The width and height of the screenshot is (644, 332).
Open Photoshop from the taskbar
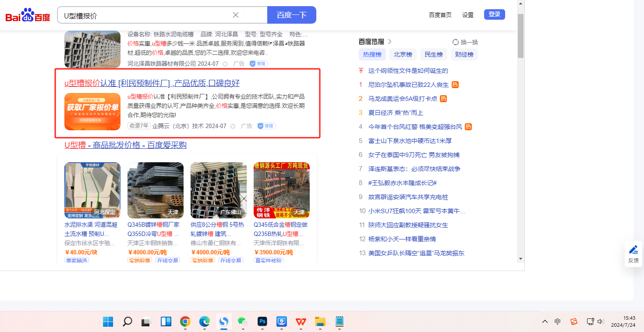click(x=262, y=322)
